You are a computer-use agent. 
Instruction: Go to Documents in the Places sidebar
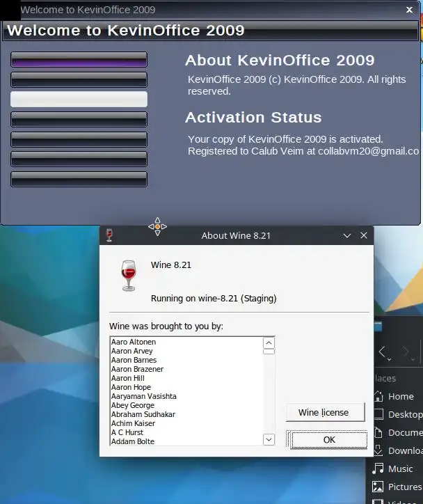point(398,432)
